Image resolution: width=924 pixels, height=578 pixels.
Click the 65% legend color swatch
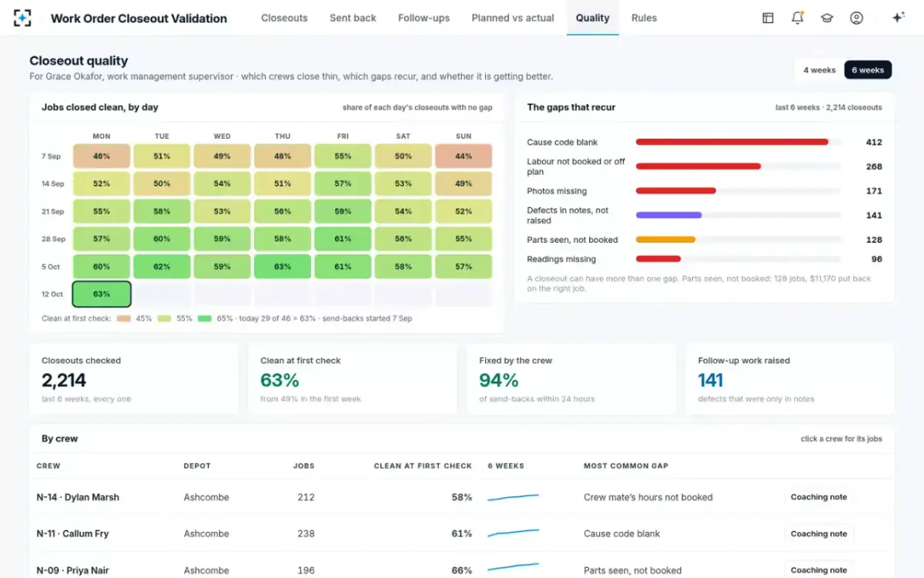205,318
